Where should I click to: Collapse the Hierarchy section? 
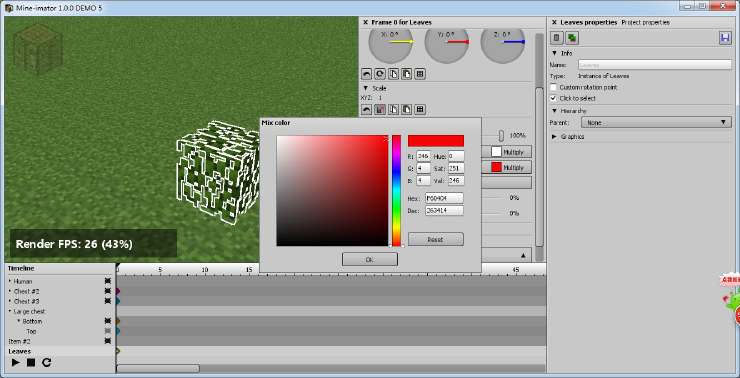555,111
